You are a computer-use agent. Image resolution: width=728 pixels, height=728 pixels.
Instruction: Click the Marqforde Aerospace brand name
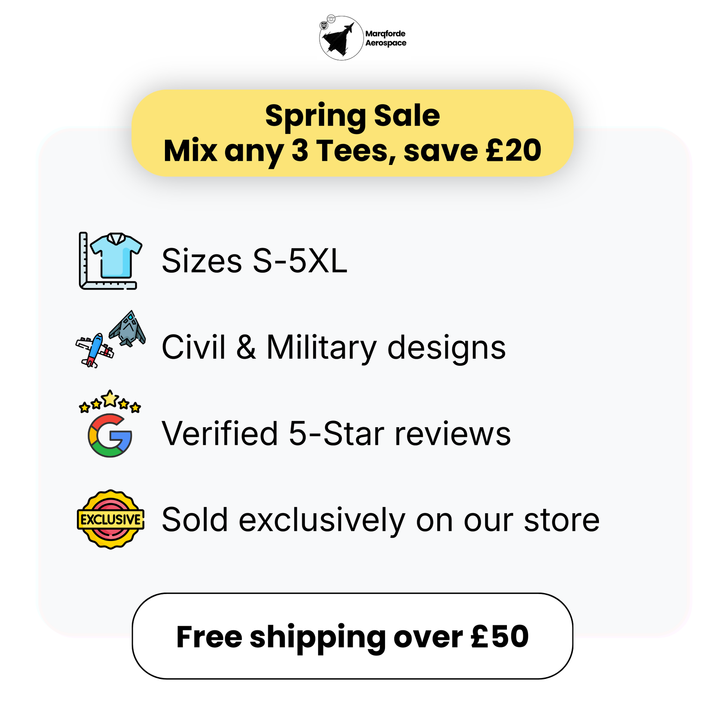[x=385, y=38]
